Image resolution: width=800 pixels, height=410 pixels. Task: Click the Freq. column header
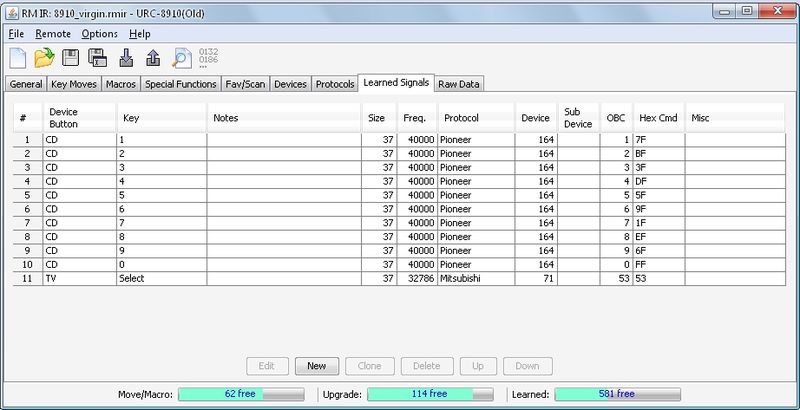pos(414,118)
